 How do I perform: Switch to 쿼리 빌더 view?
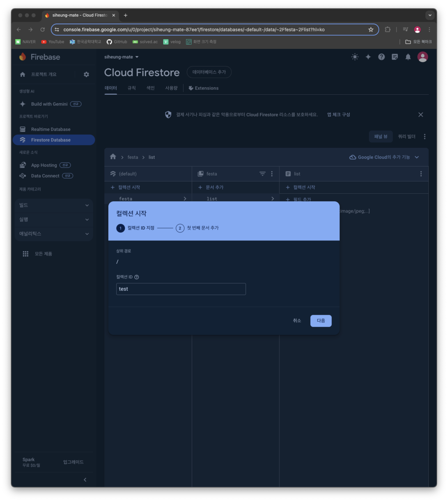(x=406, y=136)
